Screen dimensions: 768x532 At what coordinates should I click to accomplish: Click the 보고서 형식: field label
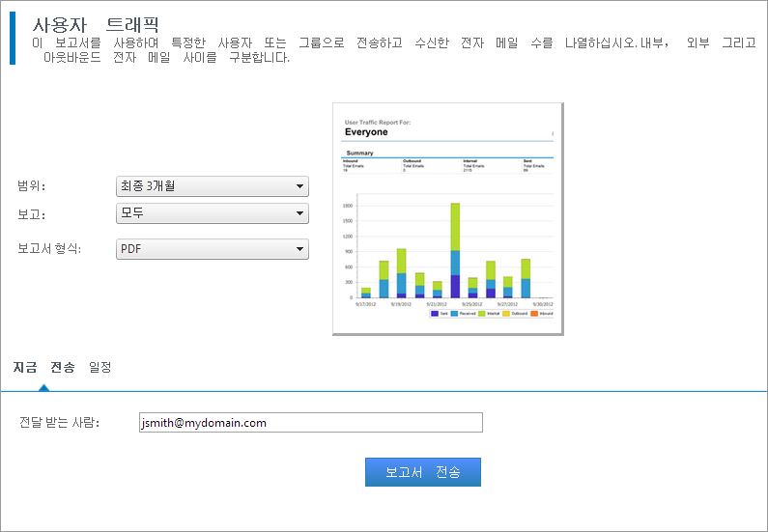click(49, 249)
